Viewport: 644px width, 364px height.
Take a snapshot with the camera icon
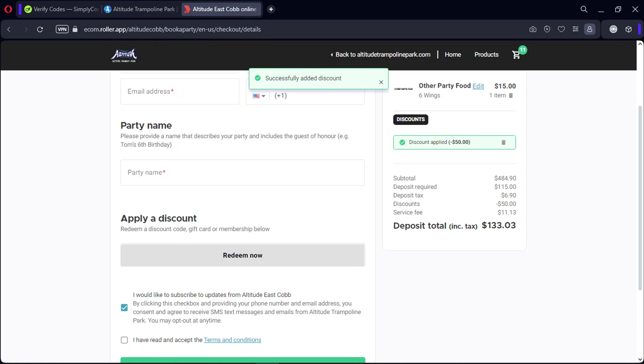[533, 29]
